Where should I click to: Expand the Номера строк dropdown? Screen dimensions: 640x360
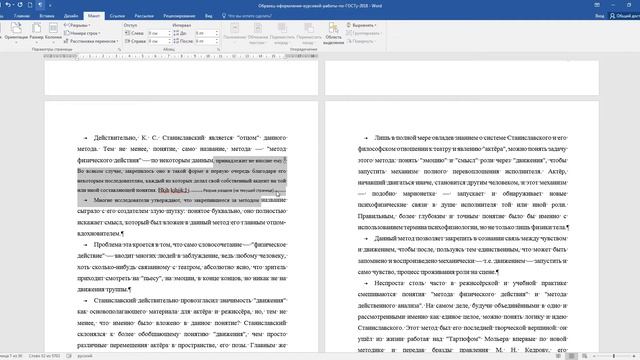point(82,33)
